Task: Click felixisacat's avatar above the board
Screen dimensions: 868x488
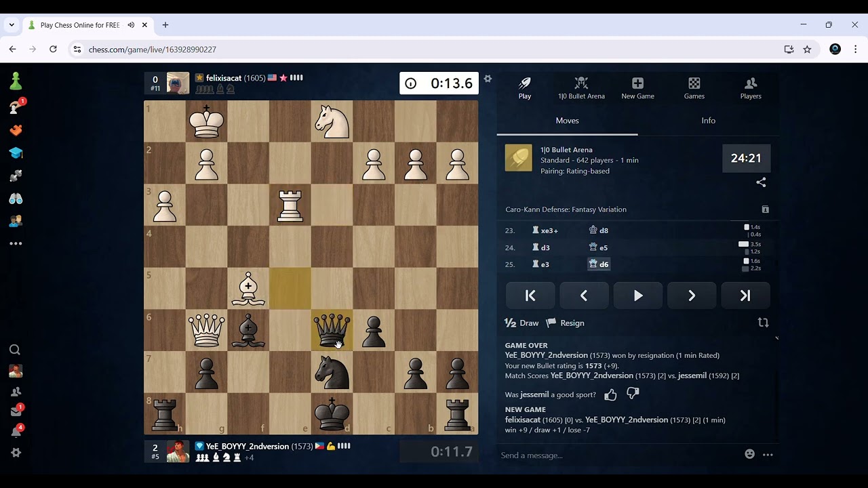Action: (178, 83)
